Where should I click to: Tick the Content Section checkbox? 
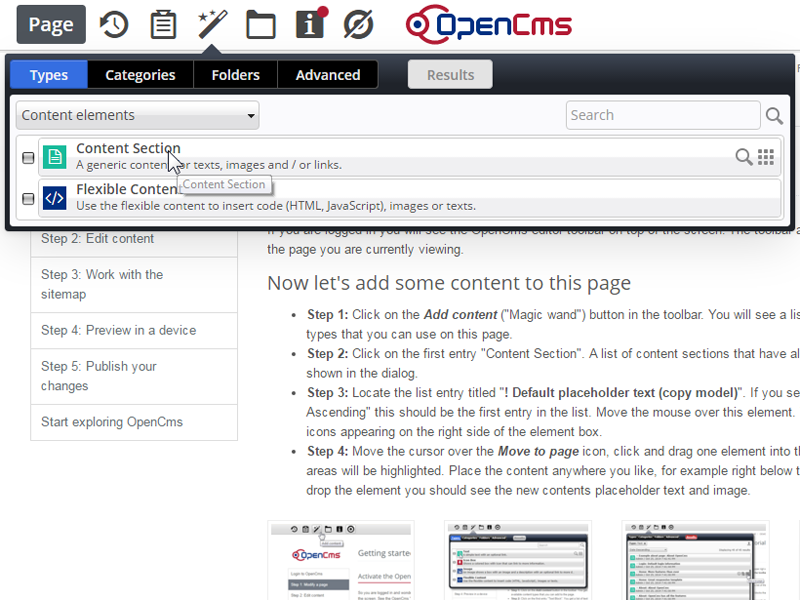28,158
